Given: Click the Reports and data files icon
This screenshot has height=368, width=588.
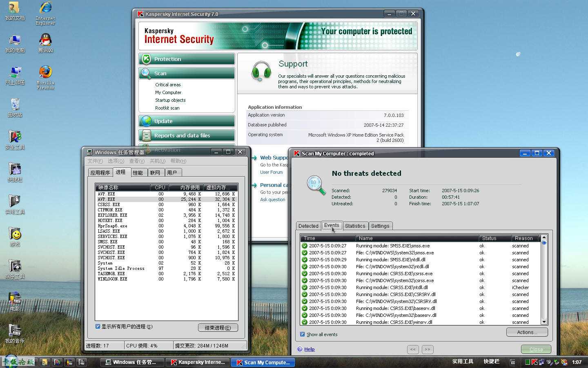Looking at the screenshot, I should pos(146,135).
